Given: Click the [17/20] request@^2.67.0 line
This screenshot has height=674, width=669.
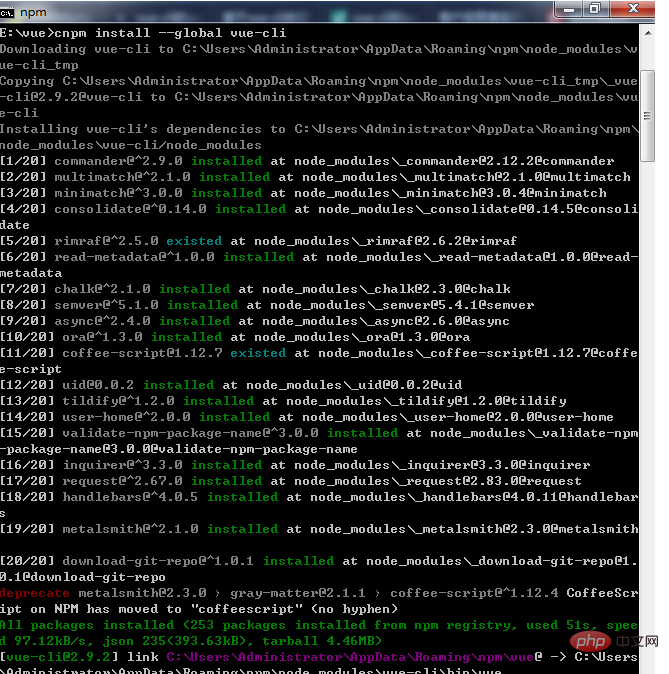Looking at the screenshot, I should (291, 481).
